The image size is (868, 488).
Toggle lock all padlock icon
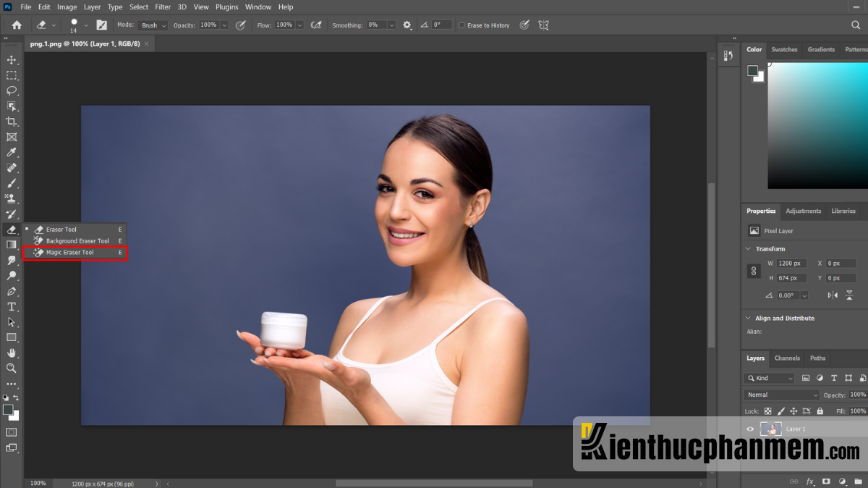[819, 411]
